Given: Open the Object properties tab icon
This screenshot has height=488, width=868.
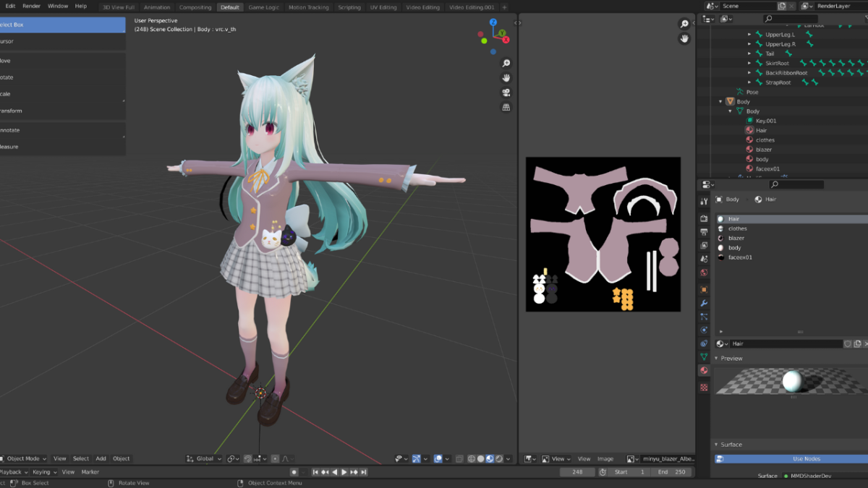Looking at the screenshot, I should (x=704, y=290).
